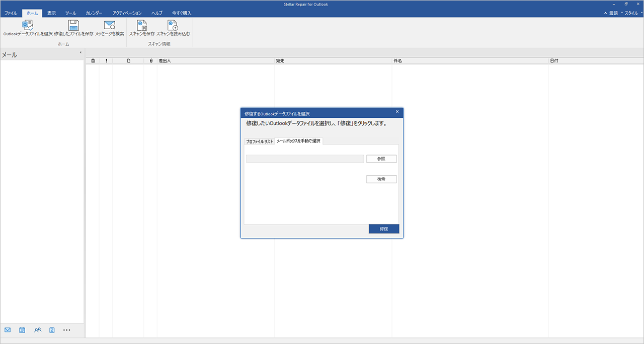Click the 修復したファイルを保存 ribbon icon

pyautogui.click(x=73, y=29)
